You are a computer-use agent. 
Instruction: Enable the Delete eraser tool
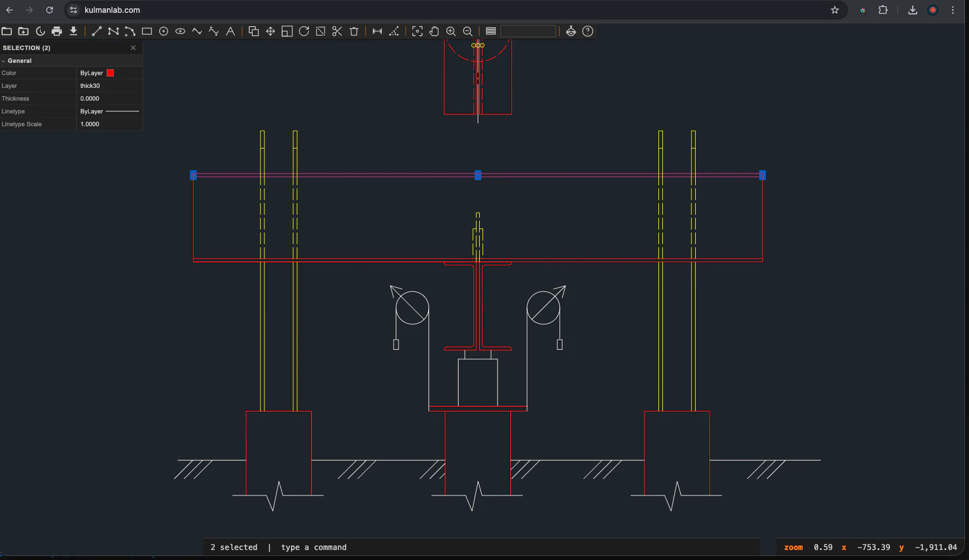354,31
